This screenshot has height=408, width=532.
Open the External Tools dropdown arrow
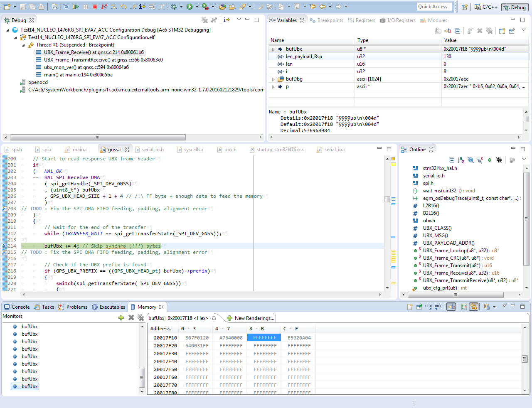click(x=213, y=7)
